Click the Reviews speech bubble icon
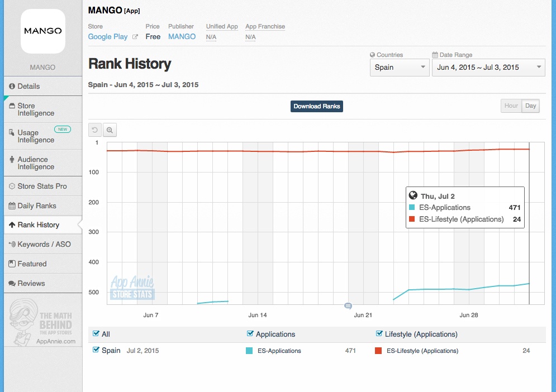Viewport: 556px width, 392px height. click(x=12, y=283)
